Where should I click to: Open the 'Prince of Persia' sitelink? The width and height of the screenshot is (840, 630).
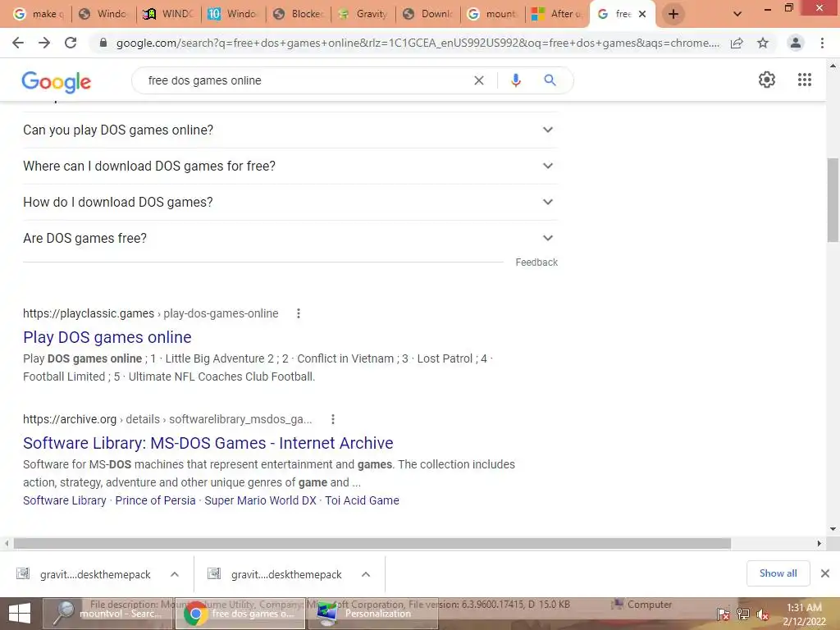click(155, 500)
